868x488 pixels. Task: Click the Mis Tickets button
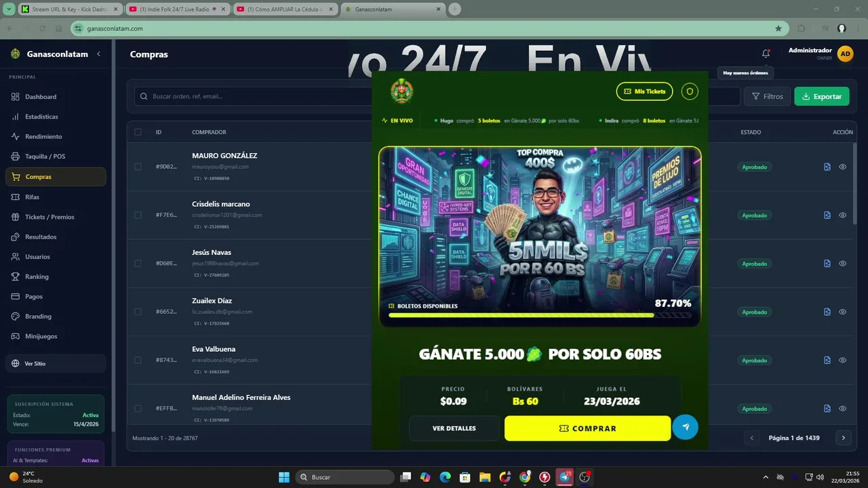(644, 91)
